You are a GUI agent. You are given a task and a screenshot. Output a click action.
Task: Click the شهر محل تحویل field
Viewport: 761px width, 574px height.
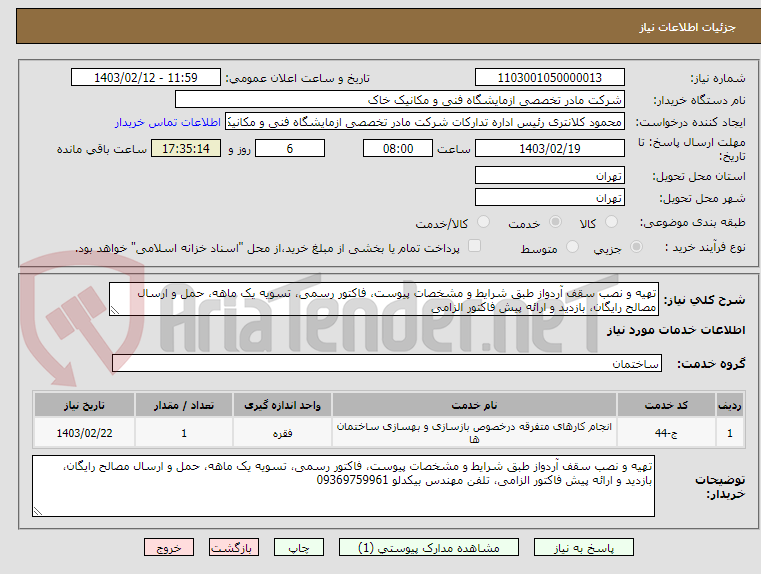pyautogui.click(x=549, y=197)
